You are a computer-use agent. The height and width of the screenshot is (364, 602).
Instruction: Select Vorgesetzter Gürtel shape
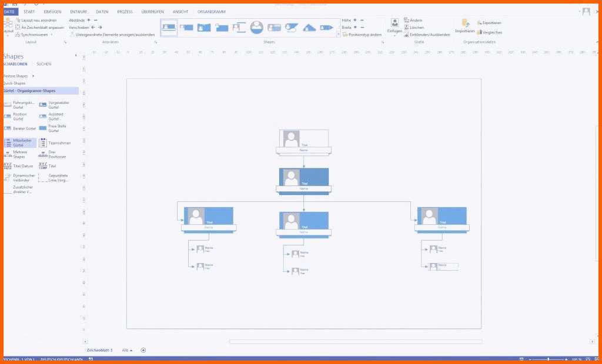55,105
